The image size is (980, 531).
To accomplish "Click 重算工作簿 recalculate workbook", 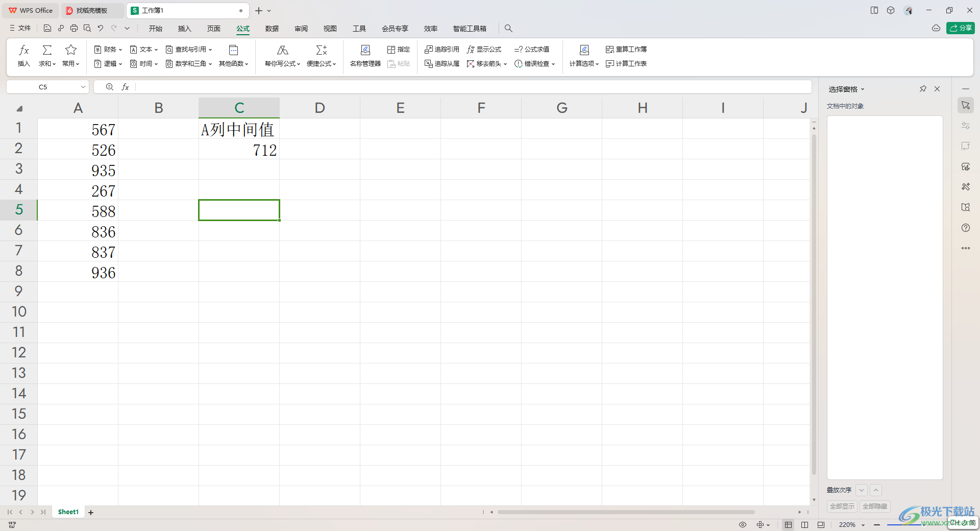I will [x=626, y=50].
